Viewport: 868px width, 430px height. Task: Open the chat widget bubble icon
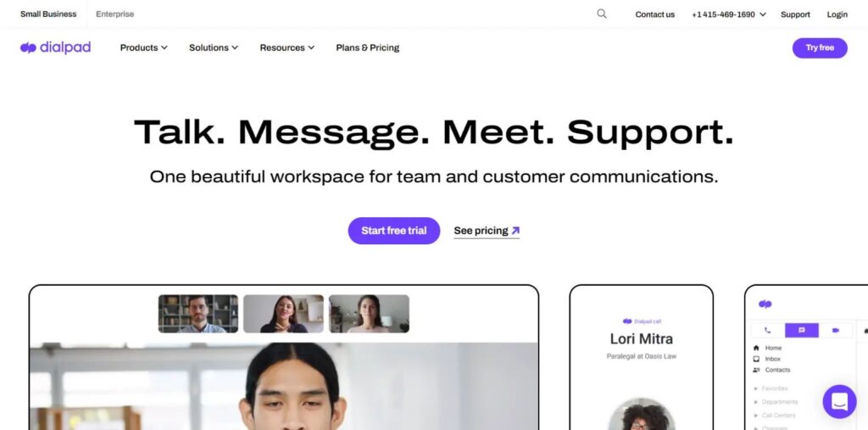pyautogui.click(x=839, y=402)
